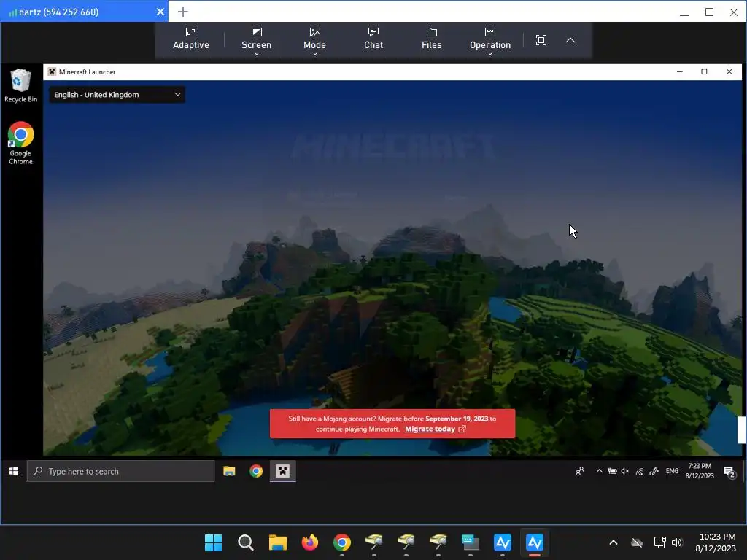Viewport: 747px width, 560px height.
Task: Open remote clock showing 7:23 PM
Action: click(700, 470)
